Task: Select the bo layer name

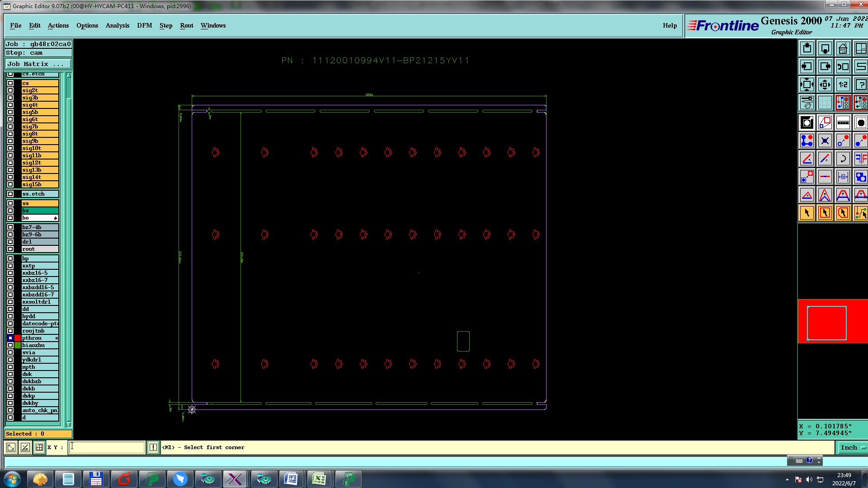Action: (x=40, y=218)
